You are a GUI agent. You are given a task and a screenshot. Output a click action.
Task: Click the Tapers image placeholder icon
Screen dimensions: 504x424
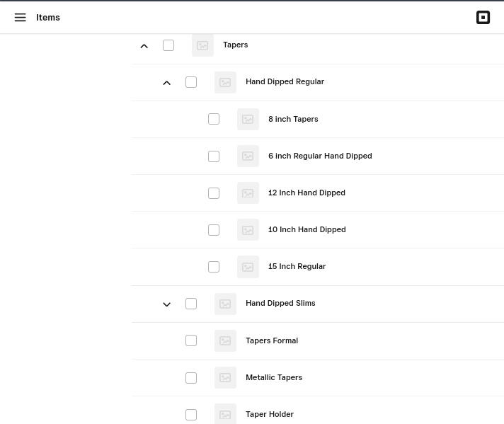point(202,45)
